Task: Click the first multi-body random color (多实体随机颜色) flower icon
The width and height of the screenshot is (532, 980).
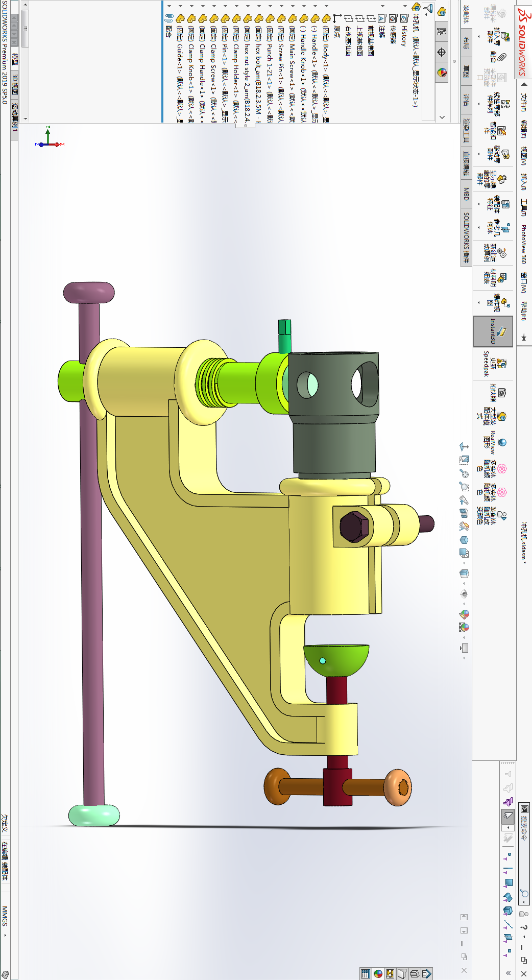Action: pos(502,469)
